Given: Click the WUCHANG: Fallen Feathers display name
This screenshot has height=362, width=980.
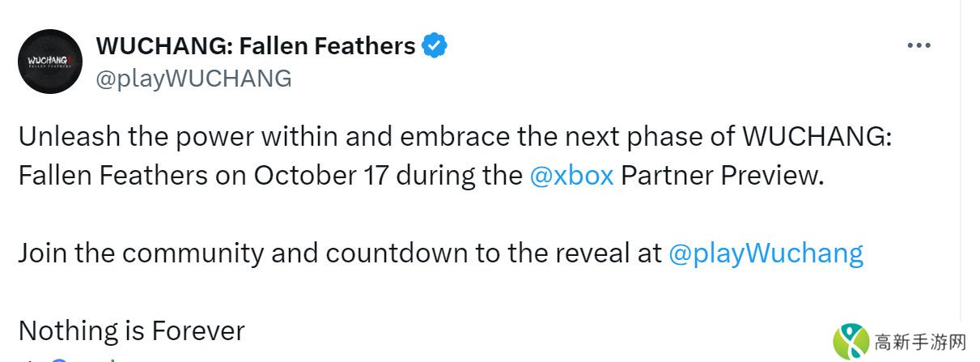Looking at the screenshot, I should pos(256,46).
